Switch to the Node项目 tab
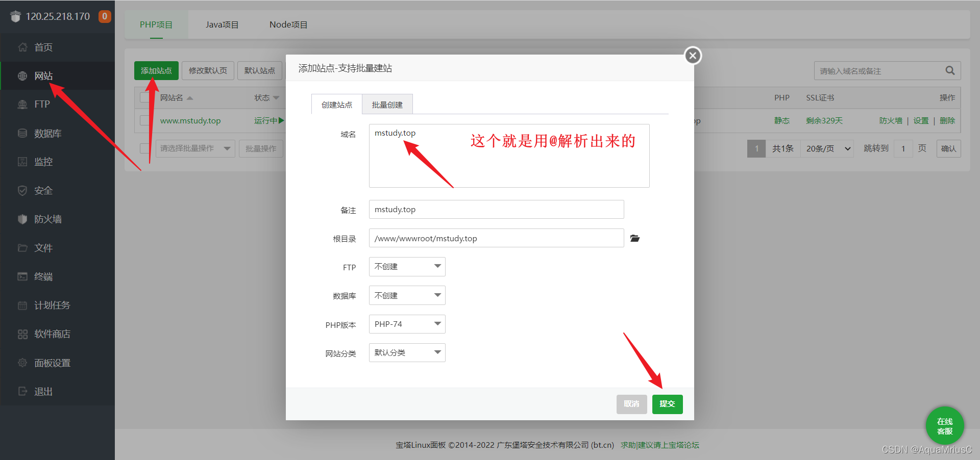Image resolution: width=980 pixels, height=460 pixels. (288, 24)
